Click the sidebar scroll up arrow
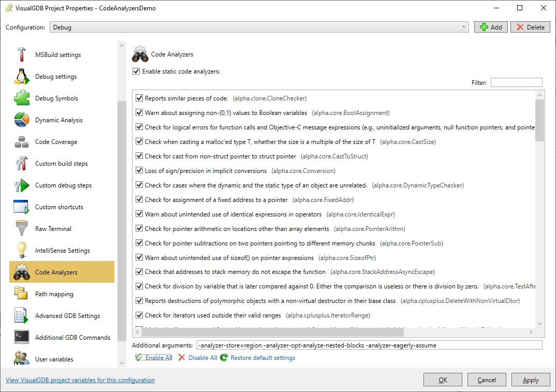This screenshot has height=392, width=556. click(x=122, y=46)
